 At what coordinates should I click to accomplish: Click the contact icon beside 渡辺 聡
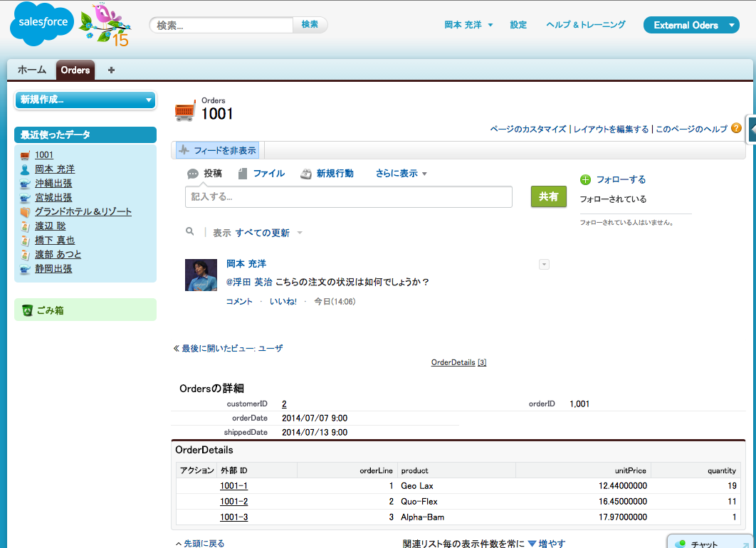(25, 226)
